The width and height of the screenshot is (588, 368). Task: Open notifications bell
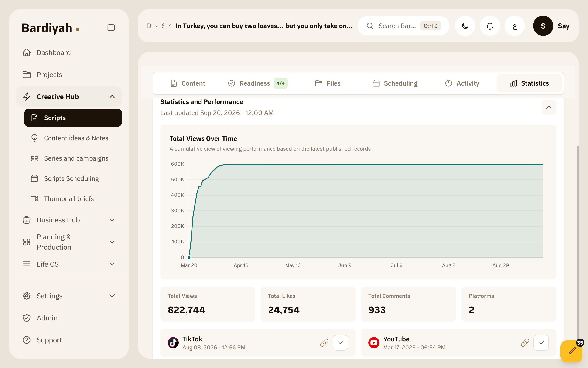490,26
